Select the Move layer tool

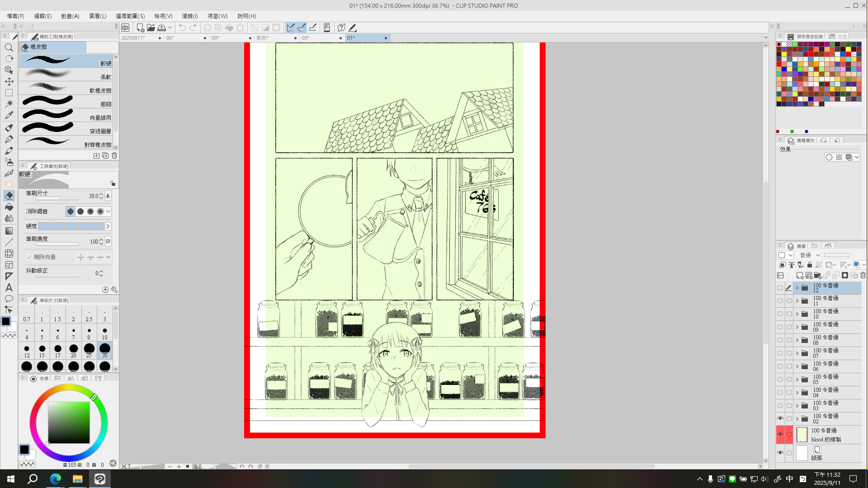(x=9, y=81)
